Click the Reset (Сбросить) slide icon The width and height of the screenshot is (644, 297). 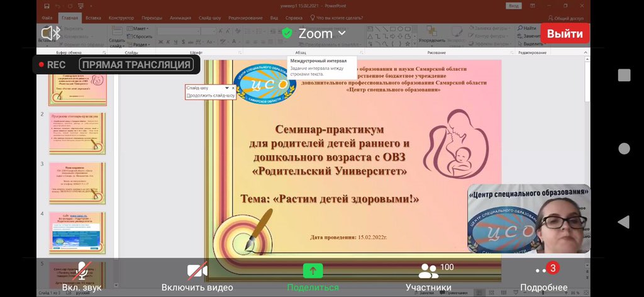(x=130, y=36)
